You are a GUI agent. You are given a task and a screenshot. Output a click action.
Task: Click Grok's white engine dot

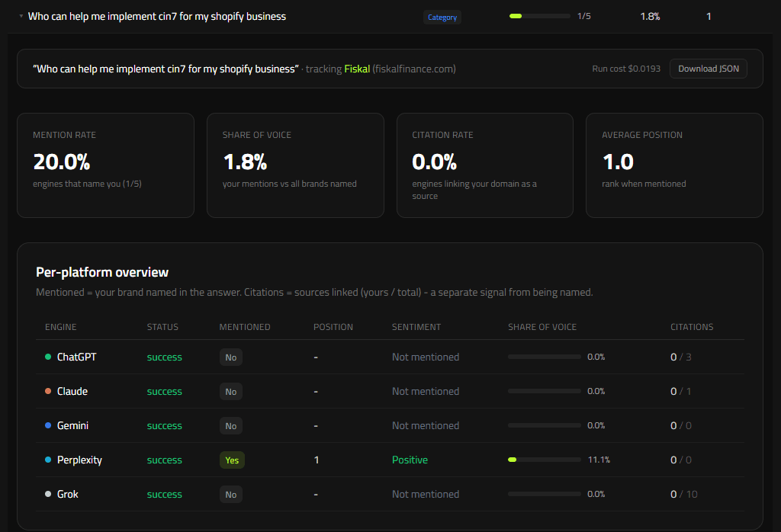point(48,494)
